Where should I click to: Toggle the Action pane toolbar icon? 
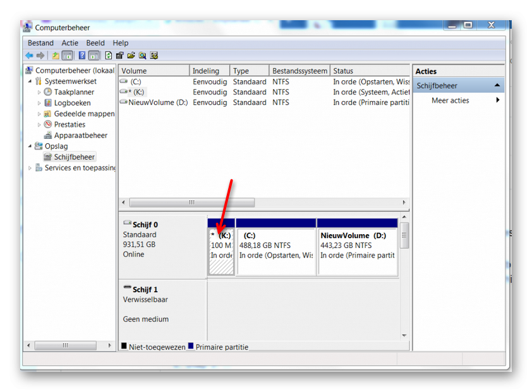tap(94, 56)
